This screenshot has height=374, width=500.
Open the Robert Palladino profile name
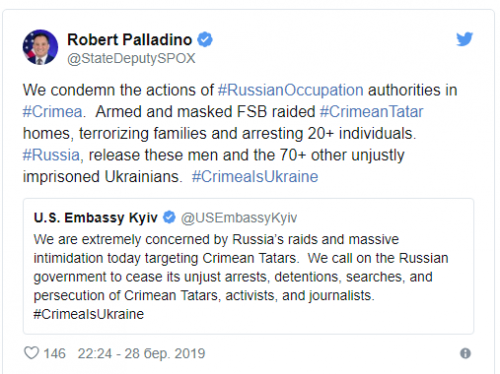pyautogui.click(x=130, y=40)
